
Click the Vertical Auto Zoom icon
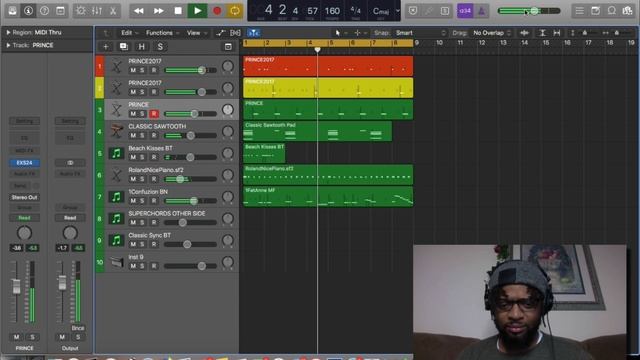click(542, 33)
